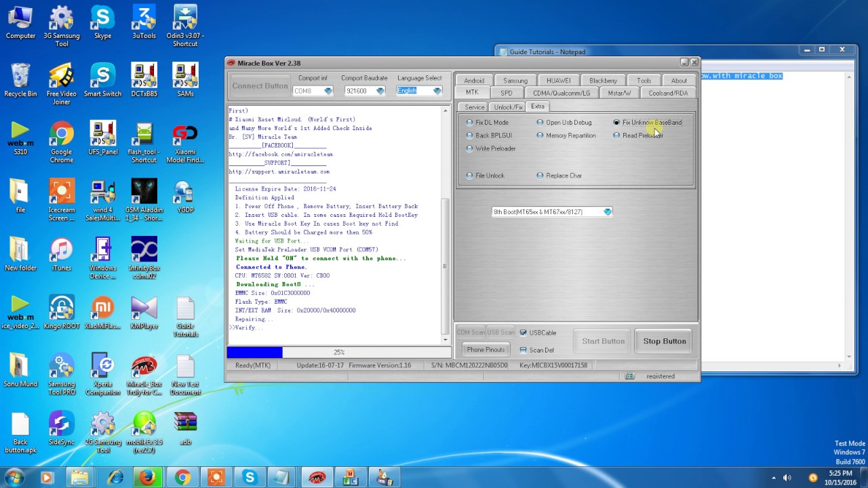Select the Replace Char radio option
Screen dimensions: 868x488
coord(559,176)
